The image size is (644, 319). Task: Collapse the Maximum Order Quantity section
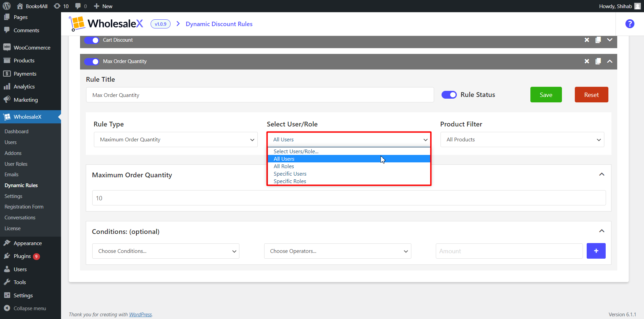tap(602, 174)
